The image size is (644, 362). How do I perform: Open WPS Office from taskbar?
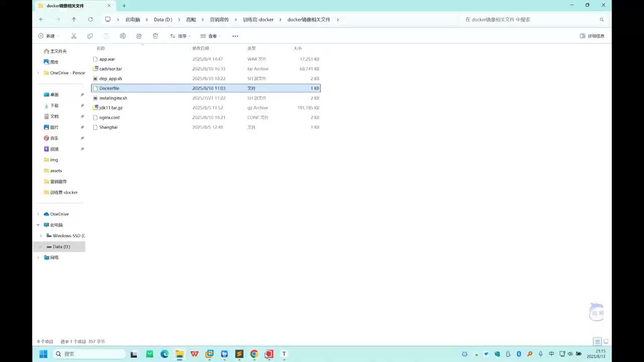tap(194, 354)
